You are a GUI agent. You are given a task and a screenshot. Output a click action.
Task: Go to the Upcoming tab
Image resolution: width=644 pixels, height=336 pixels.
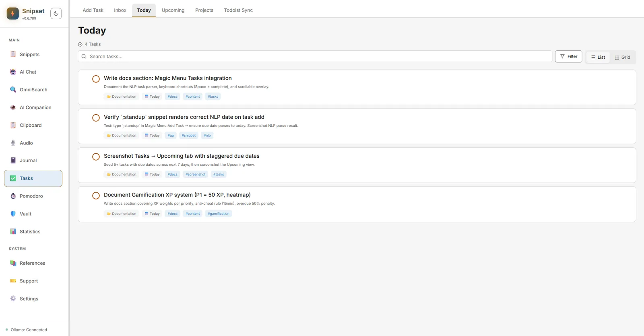[173, 10]
